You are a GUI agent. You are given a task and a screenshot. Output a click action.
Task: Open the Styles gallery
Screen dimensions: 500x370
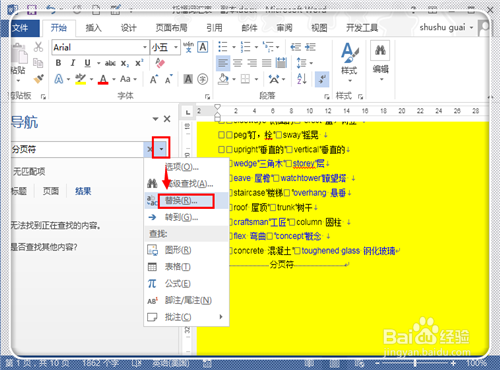point(350,62)
